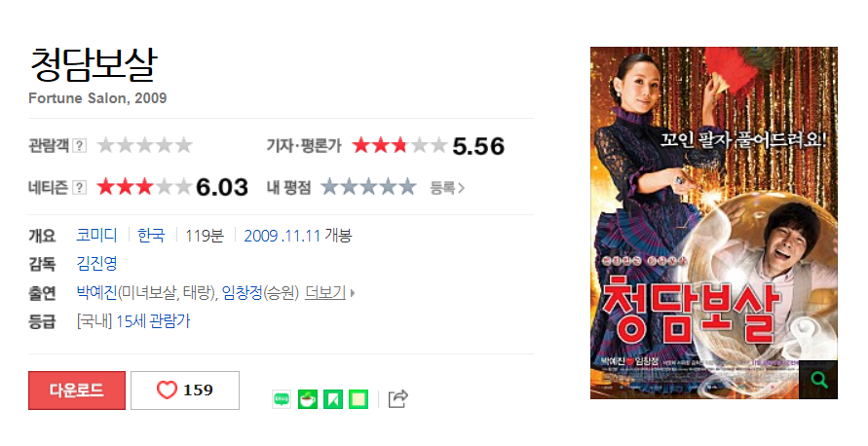Open the 2009 release year link

click(261, 236)
